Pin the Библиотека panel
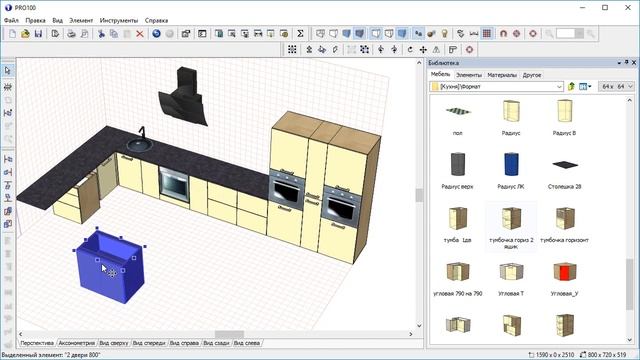This screenshot has height=360, width=640. click(627, 62)
